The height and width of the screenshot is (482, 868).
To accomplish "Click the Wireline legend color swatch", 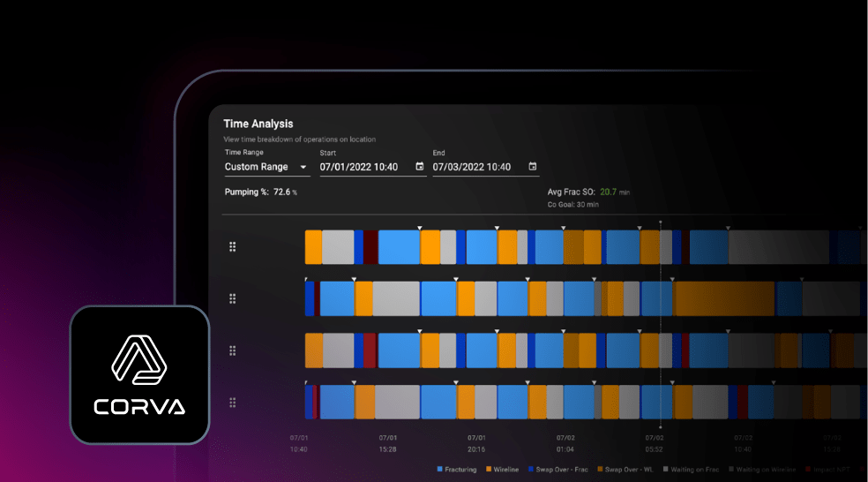I will pyautogui.click(x=489, y=470).
